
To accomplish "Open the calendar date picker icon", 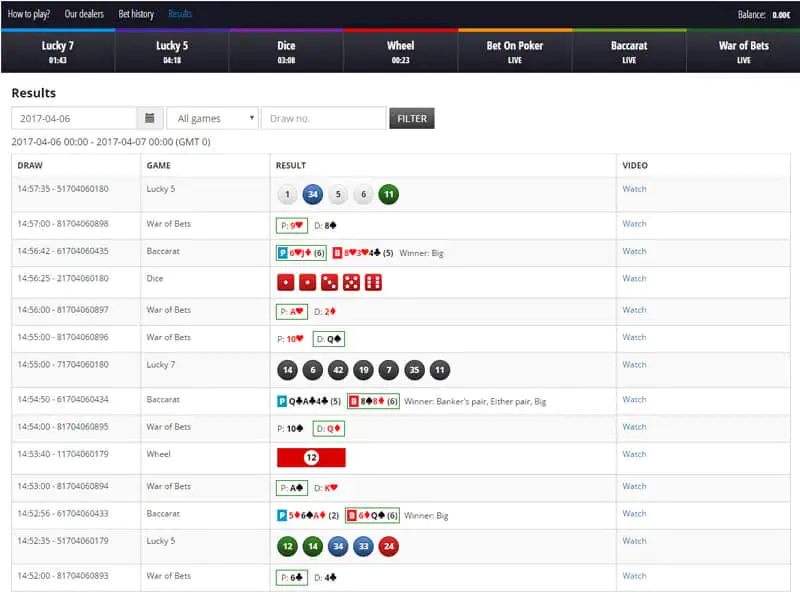I will (x=149, y=118).
